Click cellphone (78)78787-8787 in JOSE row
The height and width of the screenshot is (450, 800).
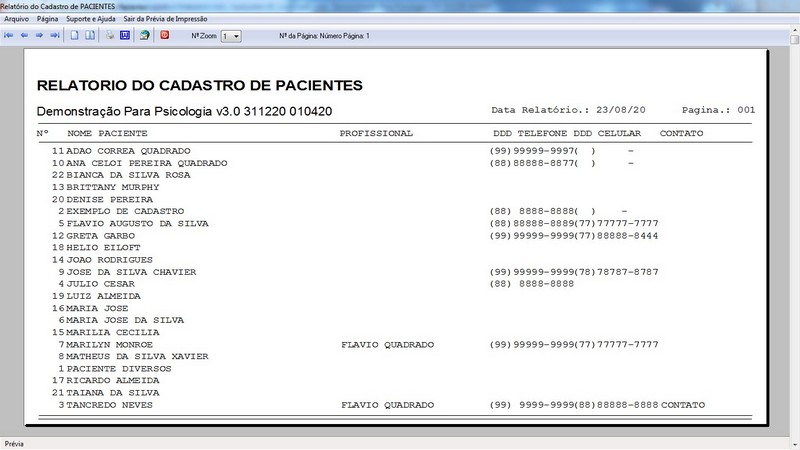[616, 272]
